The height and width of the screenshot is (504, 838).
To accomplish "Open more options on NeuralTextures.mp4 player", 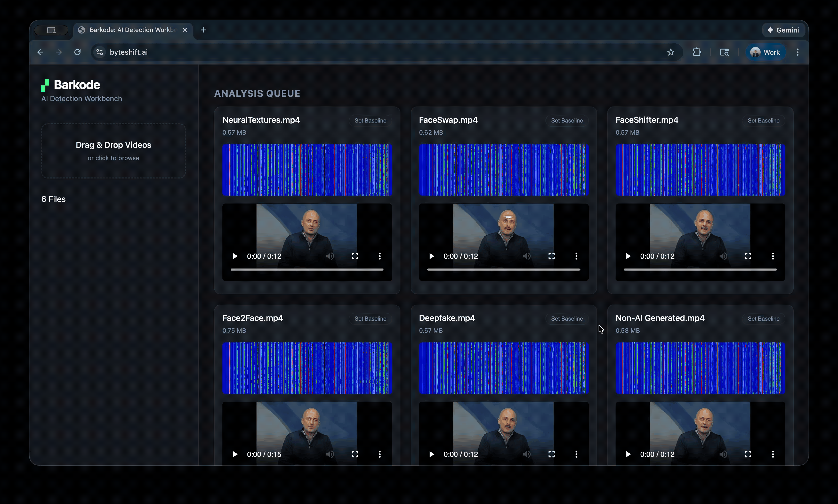I will (x=380, y=256).
